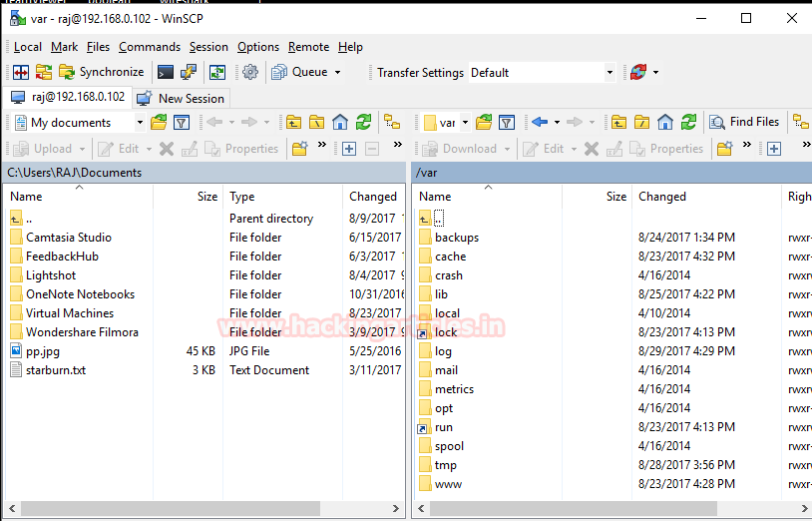
Task: Open Preferences gear icon
Action: tap(250, 72)
